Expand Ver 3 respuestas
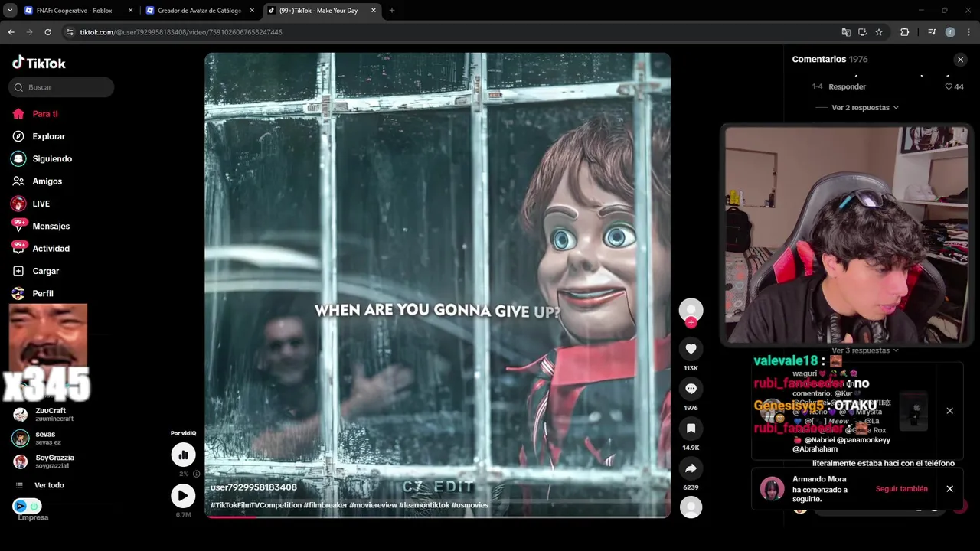Image resolution: width=980 pixels, height=551 pixels. click(x=865, y=350)
